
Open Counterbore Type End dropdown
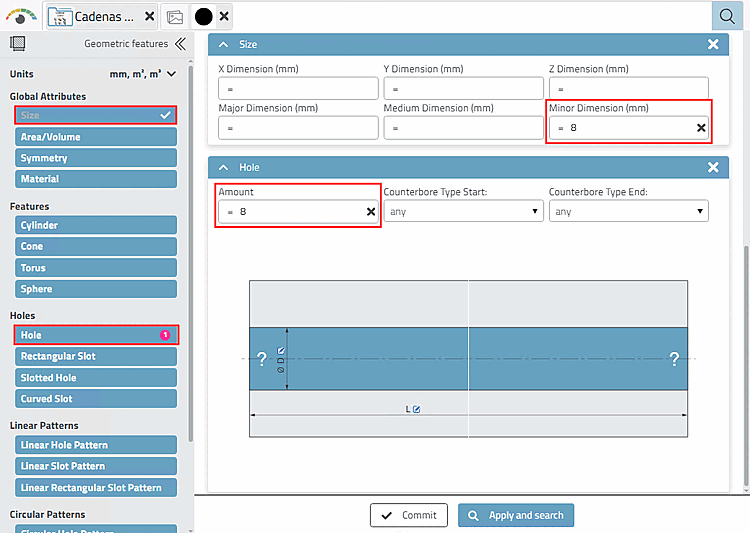[x=629, y=211]
